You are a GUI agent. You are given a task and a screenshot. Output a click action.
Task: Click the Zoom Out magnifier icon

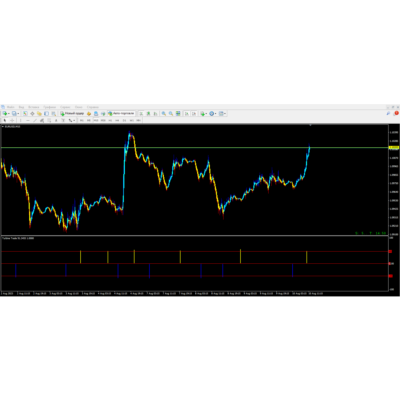[x=171, y=114]
